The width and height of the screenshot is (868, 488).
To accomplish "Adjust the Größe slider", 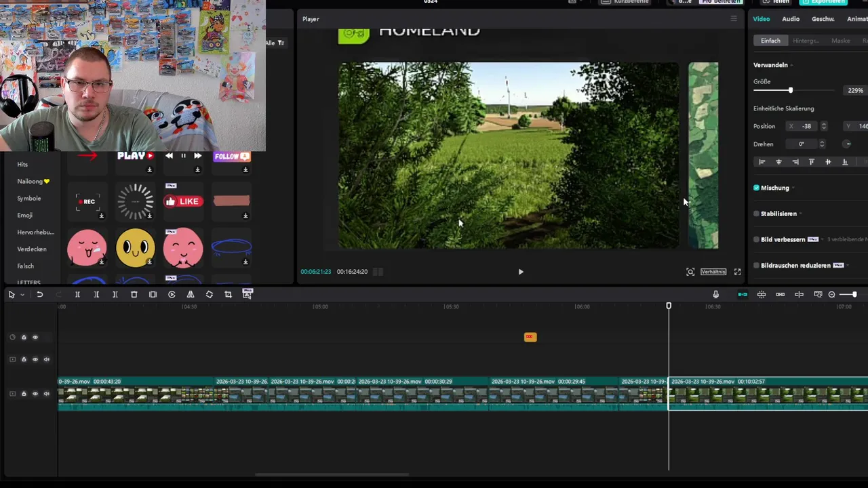I will 790,90.
